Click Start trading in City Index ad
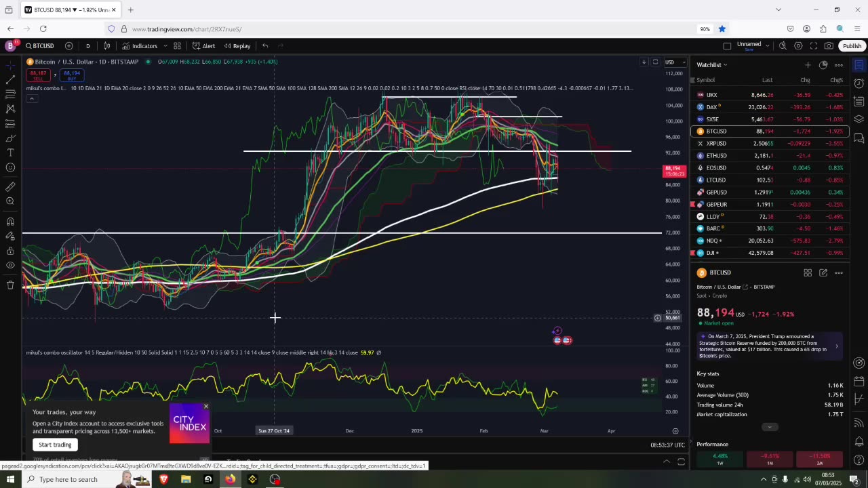This screenshot has width=868, height=488. 55,445
